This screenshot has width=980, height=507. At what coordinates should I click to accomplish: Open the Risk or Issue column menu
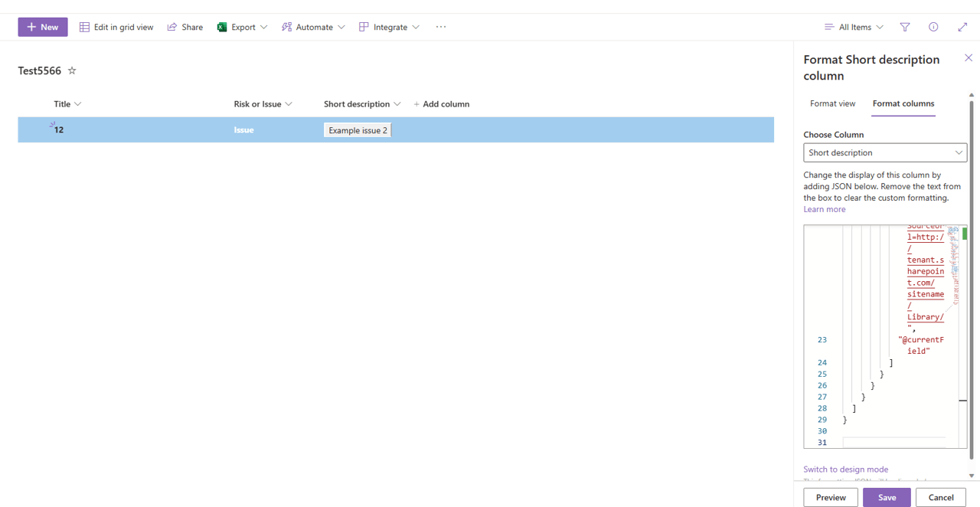tap(263, 104)
